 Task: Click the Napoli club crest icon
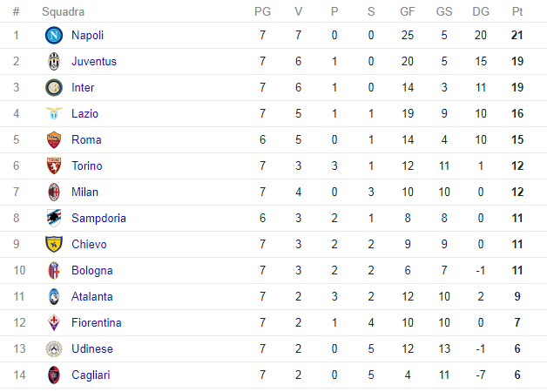54,35
